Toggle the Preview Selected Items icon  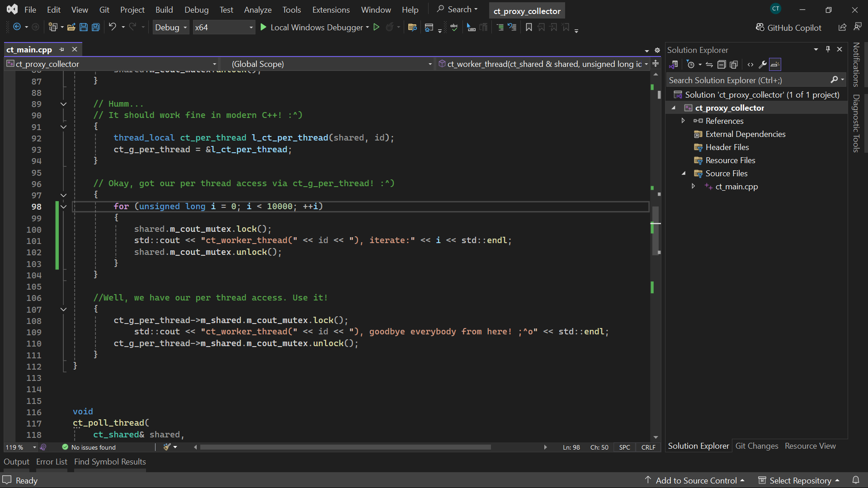tap(775, 65)
